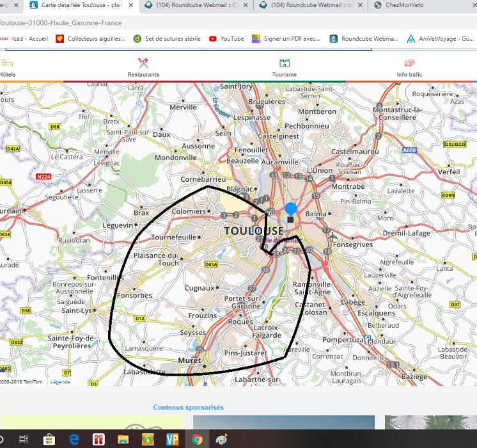Close the second Roundcube Webmail tab
Viewport: 477px width, 448px height.
pos(360,5)
